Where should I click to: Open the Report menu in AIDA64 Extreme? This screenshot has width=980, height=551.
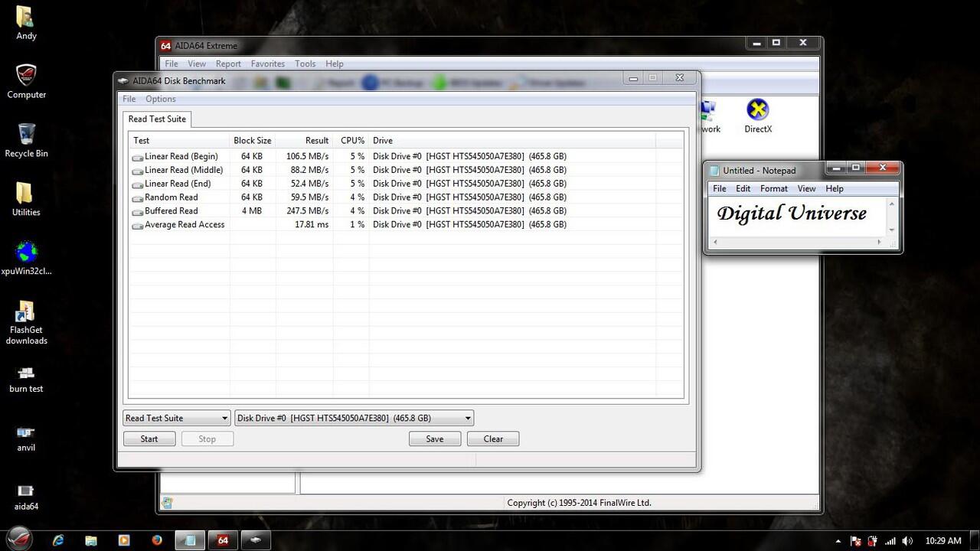[x=228, y=64]
